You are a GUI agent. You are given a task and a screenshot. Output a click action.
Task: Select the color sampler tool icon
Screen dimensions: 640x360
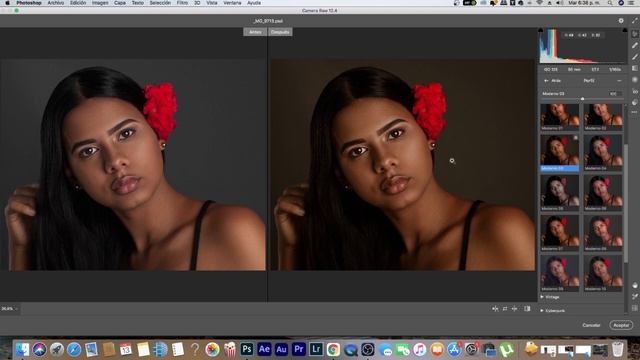tap(635, 297)
